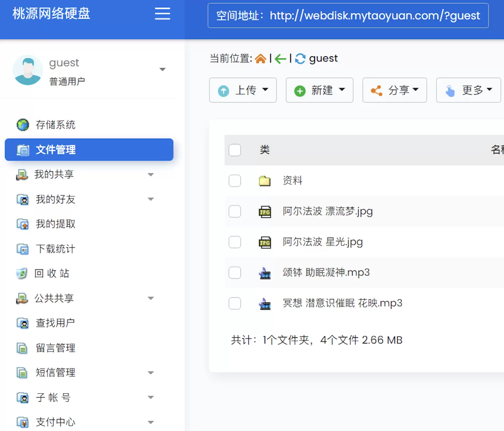Image resolution: width=504 pixels, height=431 pixels.
Task: Open 查找用户 find users
Action: click(x=55, y=323)
